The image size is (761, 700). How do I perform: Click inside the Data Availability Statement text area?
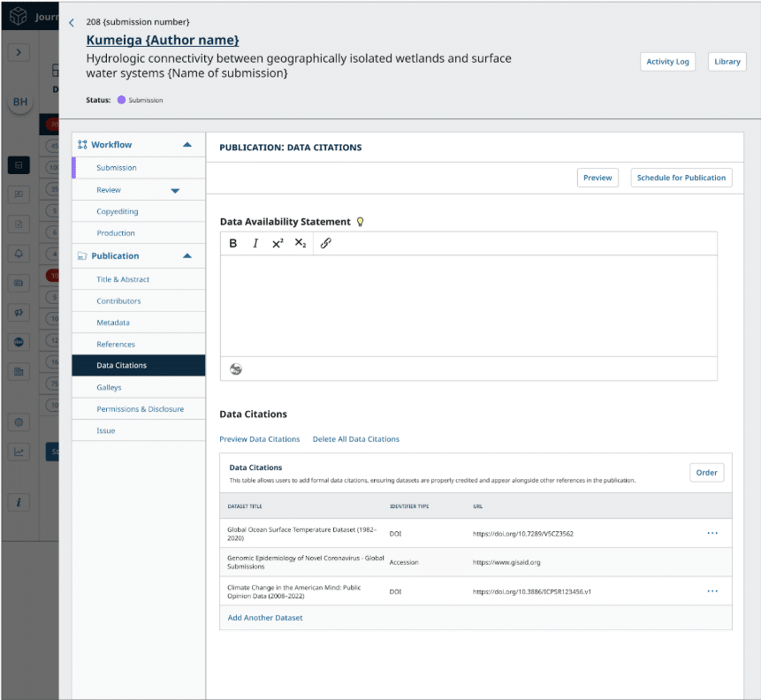tap(468, 305)
